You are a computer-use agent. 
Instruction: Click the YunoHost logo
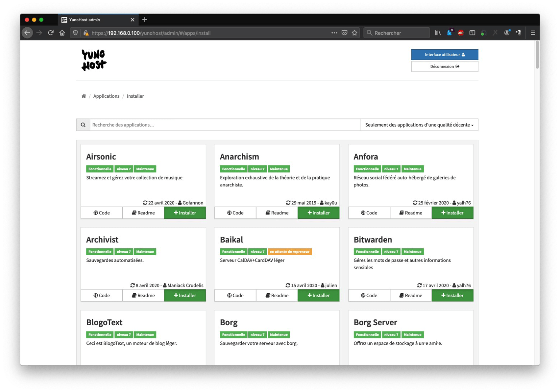[94, 60]
